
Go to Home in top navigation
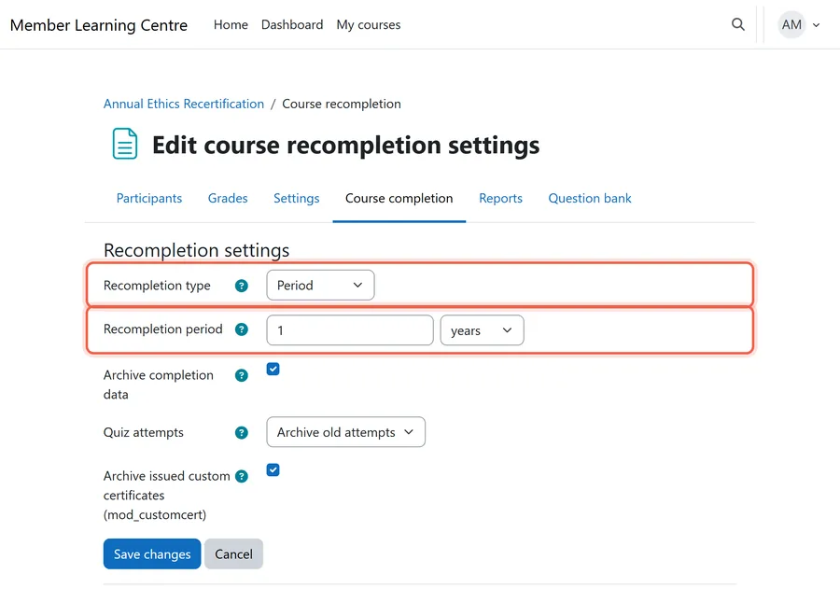(x=231, y=24)
